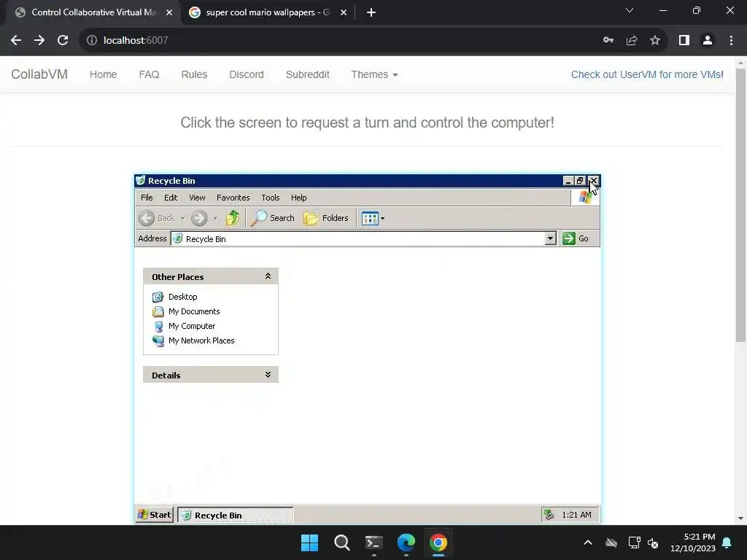747x560 pixels.
Task: Open the Forward history dropdown arrow
Action: (x=215, y=219)
